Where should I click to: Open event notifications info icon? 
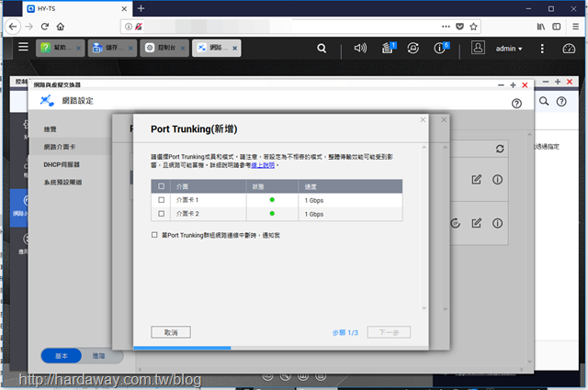tap(441, 48)
